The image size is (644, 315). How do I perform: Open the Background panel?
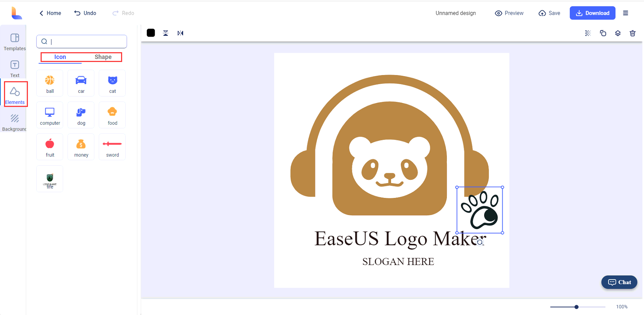[14, 123]
